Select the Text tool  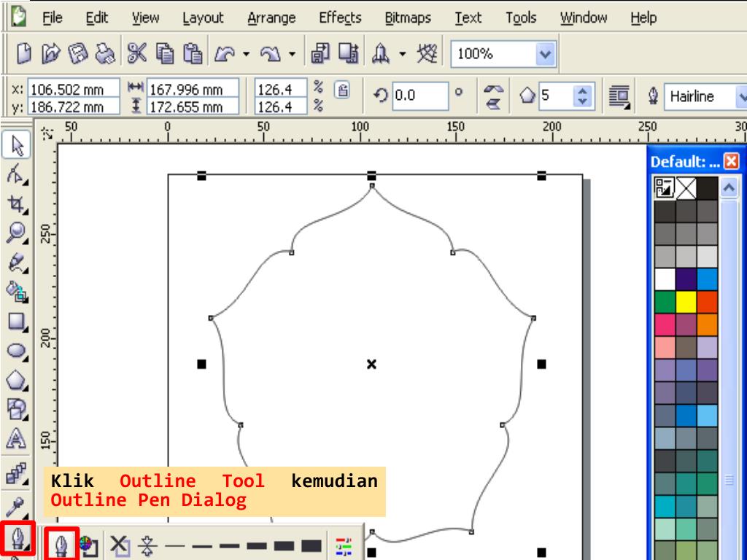(x=17, y=439)
